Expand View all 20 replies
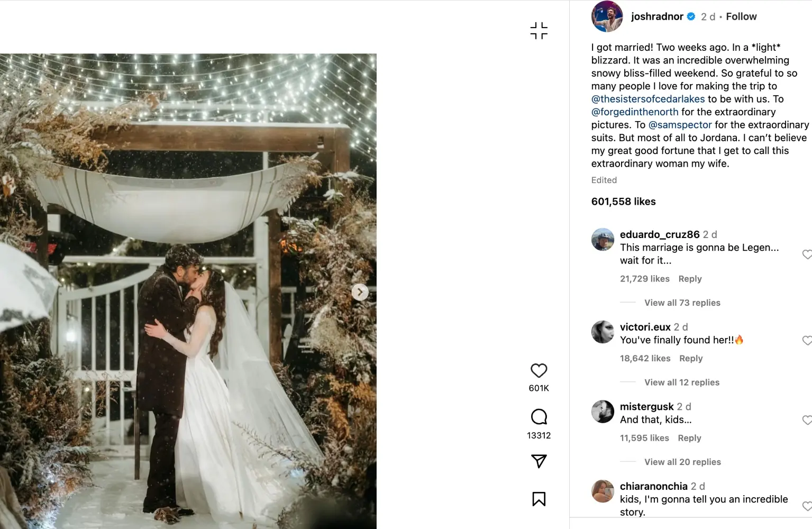Viewport: 812px width, 529px height. (x=682, y=462)
